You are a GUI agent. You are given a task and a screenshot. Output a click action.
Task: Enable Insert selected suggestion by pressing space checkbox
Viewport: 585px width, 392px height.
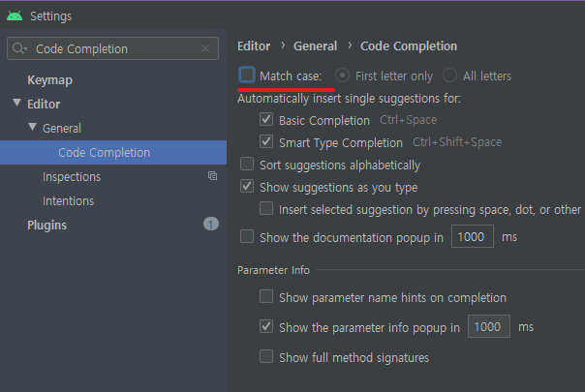coord(266,208)
